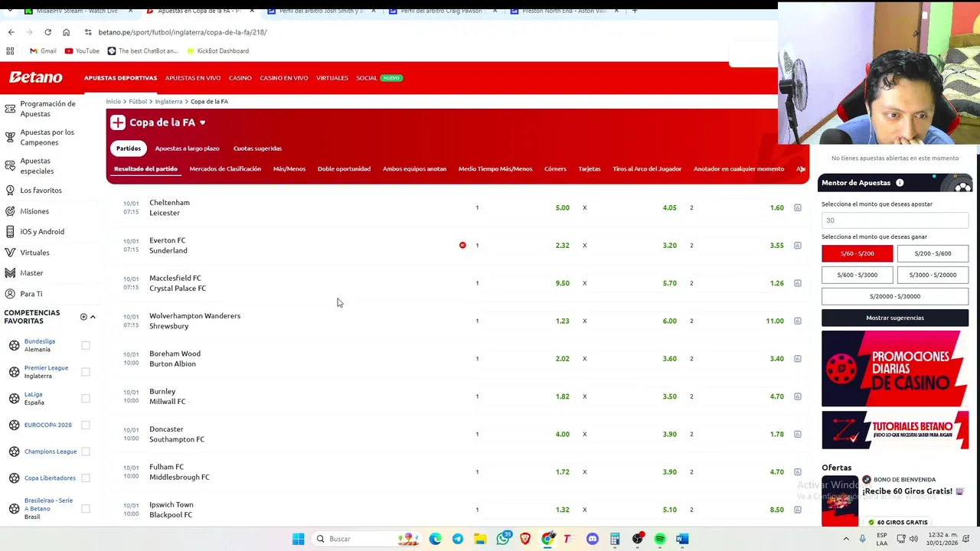Viewport: 980px width, 551px height.
Task: Select the S/60 - S/200 winnings option
Action: (x=857, y=253)
